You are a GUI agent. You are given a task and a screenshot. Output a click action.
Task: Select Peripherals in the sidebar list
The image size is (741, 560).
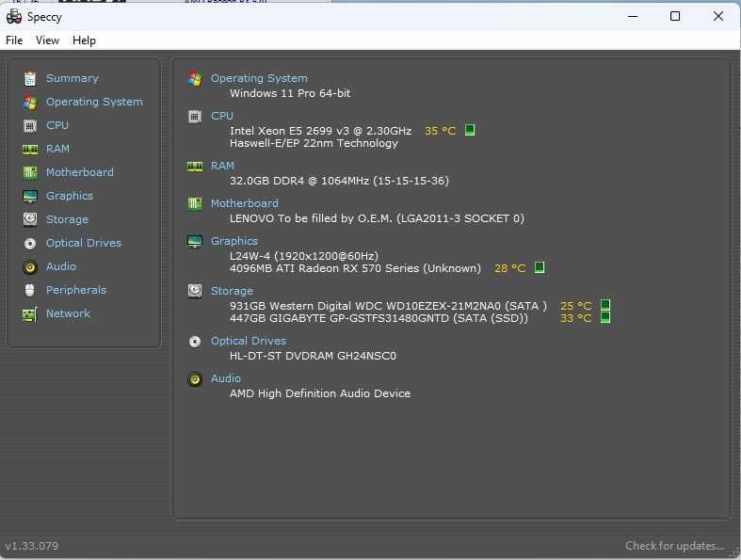click(x=76, y=290)
